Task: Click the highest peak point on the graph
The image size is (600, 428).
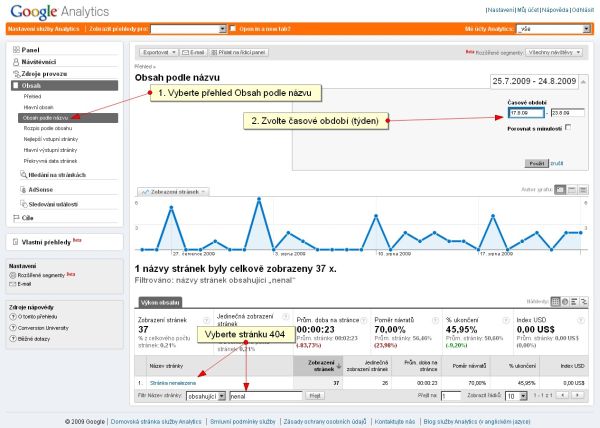Action: tap(259, 199)
